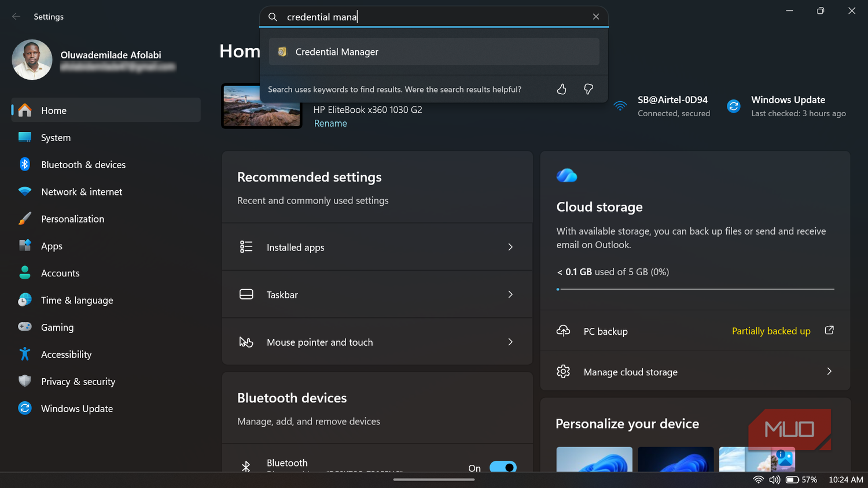This screenshot has height=488, width=868.
Task: Open Personalization category
Action: (106, 219)
